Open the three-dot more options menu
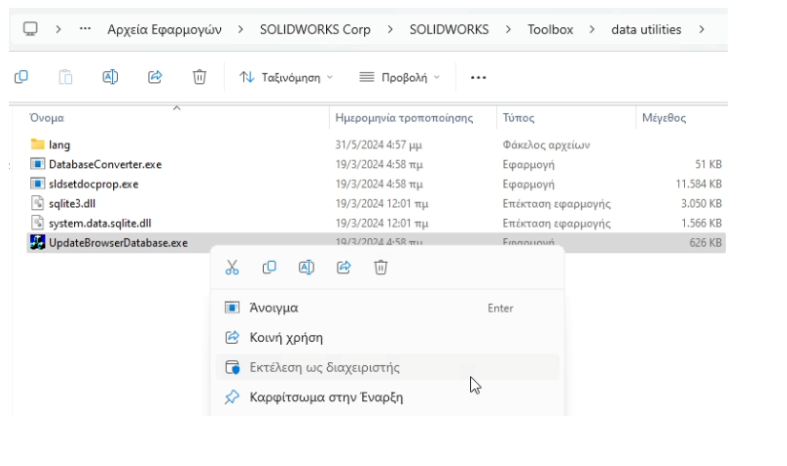Screen dimensions: 787x466 pyautogui.click(x=478, y=77)
